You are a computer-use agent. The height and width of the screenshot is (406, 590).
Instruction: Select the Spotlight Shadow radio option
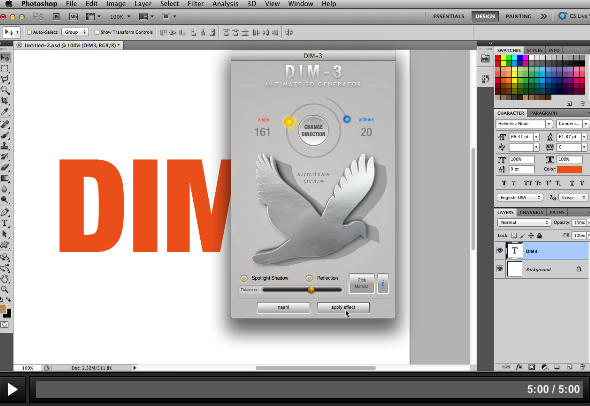pos(244,278)
